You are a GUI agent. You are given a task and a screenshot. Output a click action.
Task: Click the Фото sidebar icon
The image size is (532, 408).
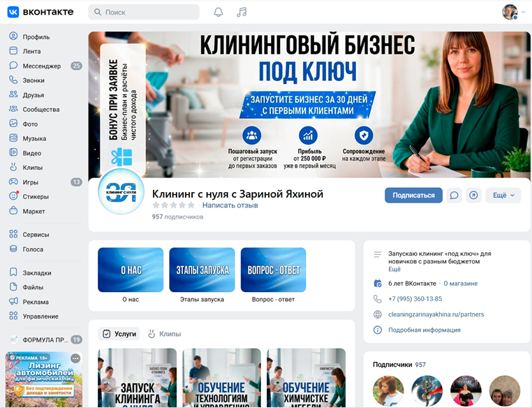13,124
